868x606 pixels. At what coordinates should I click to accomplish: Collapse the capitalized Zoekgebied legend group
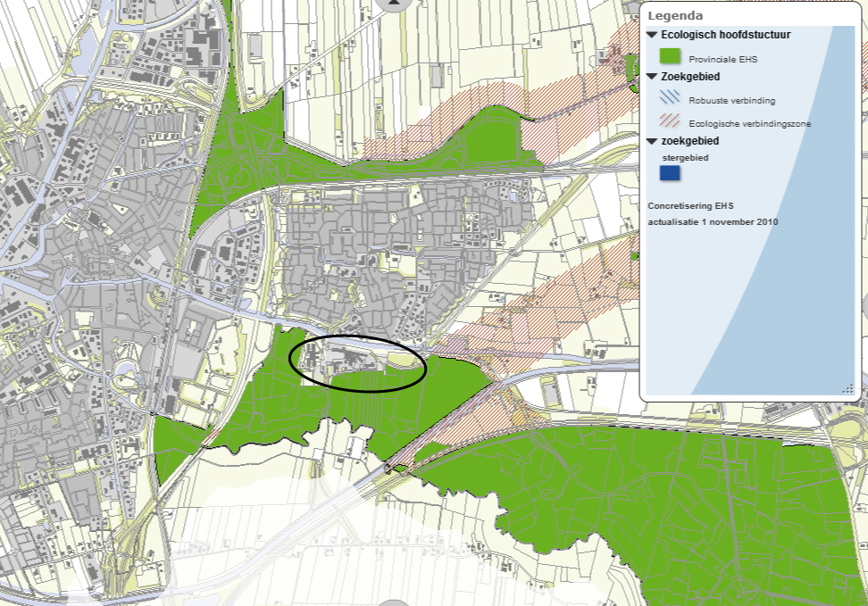point(653,77)
